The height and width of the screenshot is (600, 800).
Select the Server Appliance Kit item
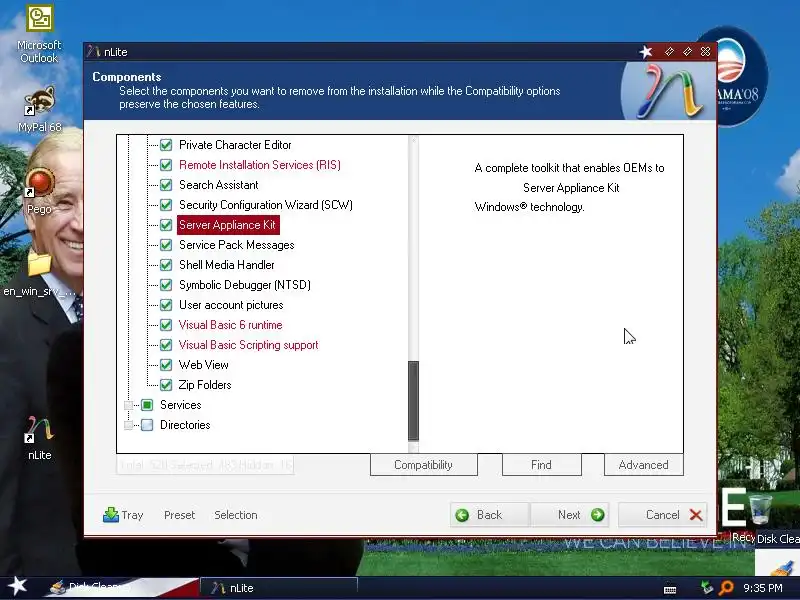[228, 225]
